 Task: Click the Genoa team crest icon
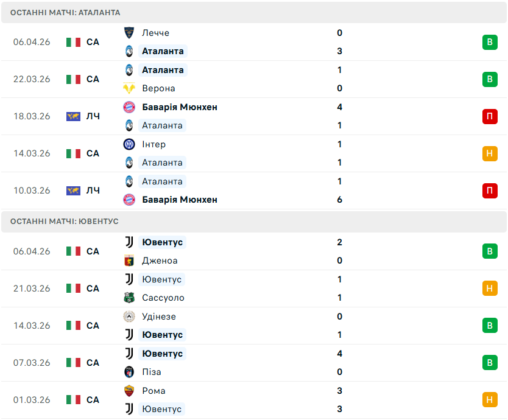(x=129, y=261)
